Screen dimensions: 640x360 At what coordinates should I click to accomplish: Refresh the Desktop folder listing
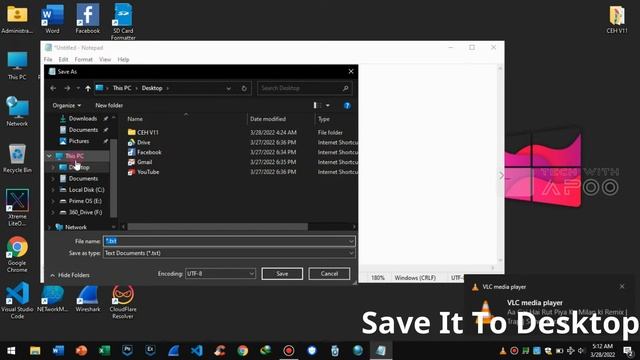pos(244,88)
